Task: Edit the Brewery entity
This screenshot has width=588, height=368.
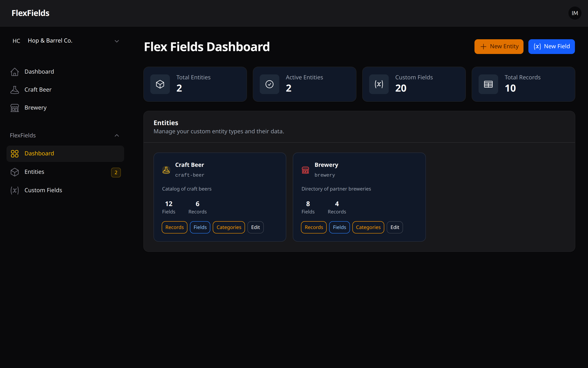Action: tap(395, 227)
